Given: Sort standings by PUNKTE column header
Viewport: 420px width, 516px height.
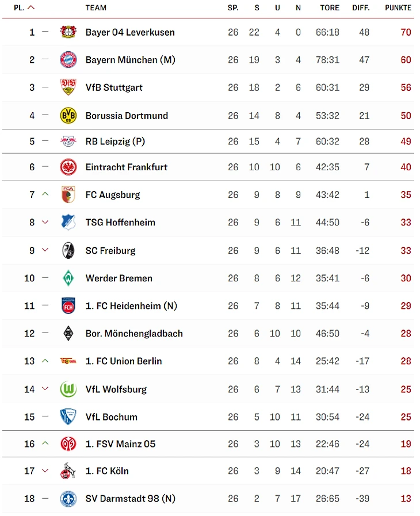Looking at the screenshot, I should tap(398, 8).
